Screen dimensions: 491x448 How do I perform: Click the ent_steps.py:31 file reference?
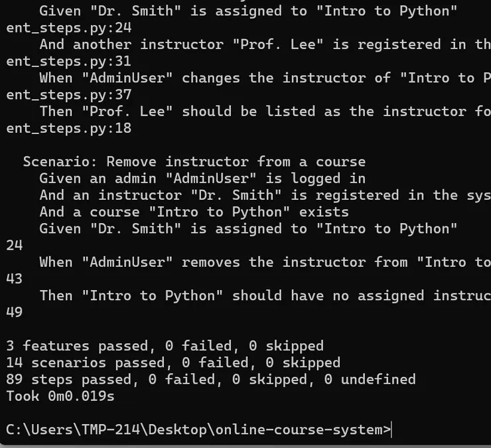pos(69,61)
